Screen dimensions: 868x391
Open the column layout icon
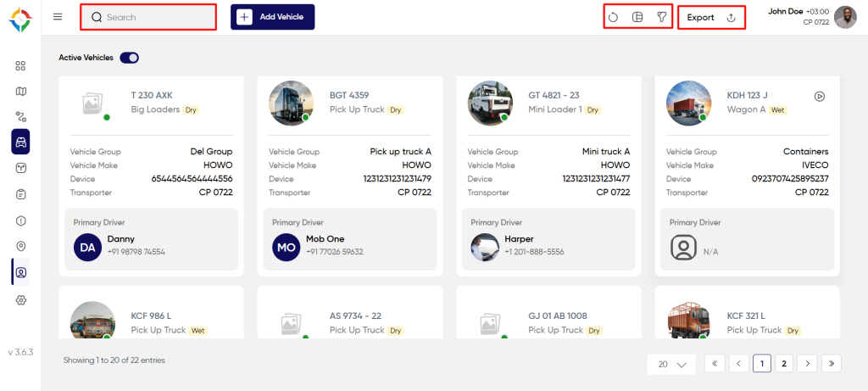pyautogui.click(x=637, y=17)
